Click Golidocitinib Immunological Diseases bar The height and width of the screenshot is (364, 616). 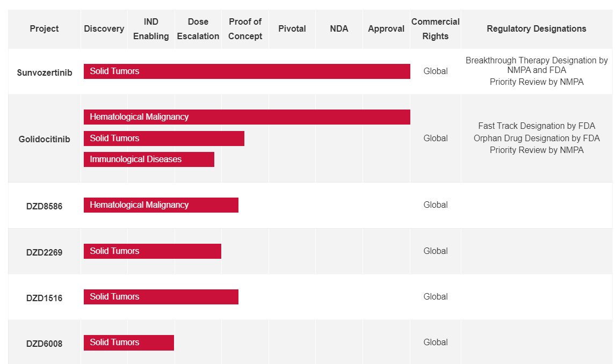coord(149,159)
